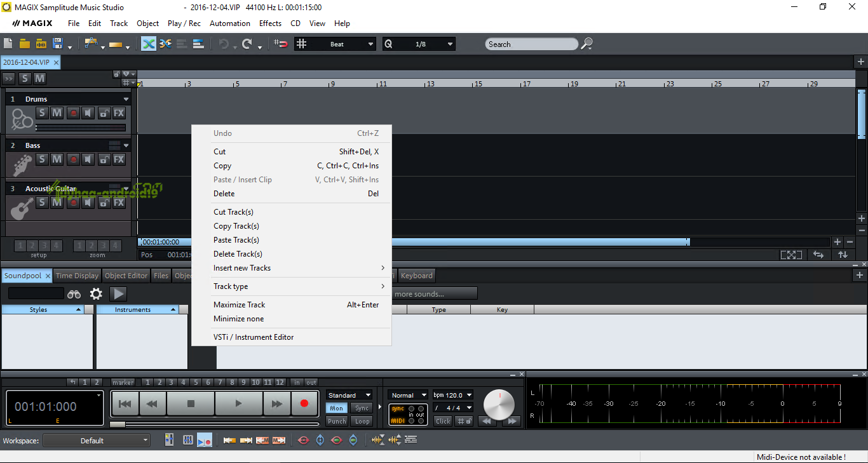This screenshot has height=463, width=868.
Task: Jump to start with skip-back button
Action: pos(125,403)
